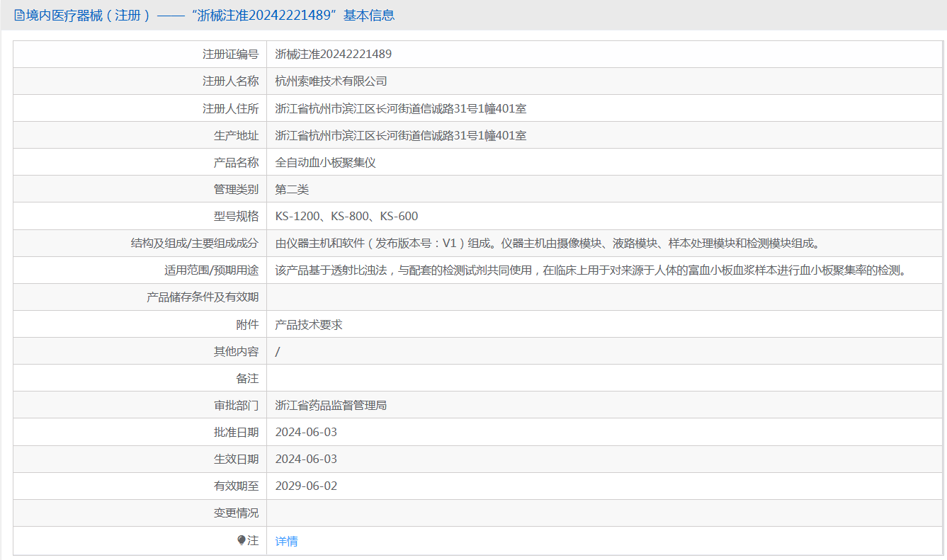Click expiry date value 2029-06-02
This screenshot has width=947, height=560.
306,486
